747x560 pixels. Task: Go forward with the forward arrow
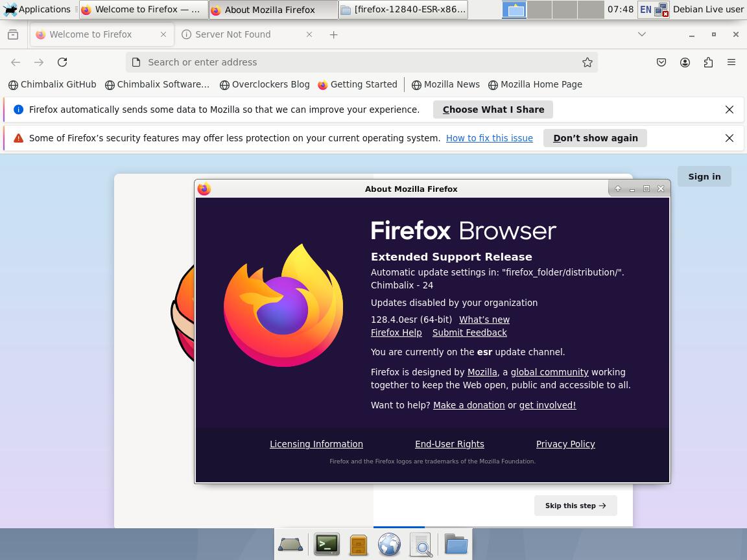[39, 62]
